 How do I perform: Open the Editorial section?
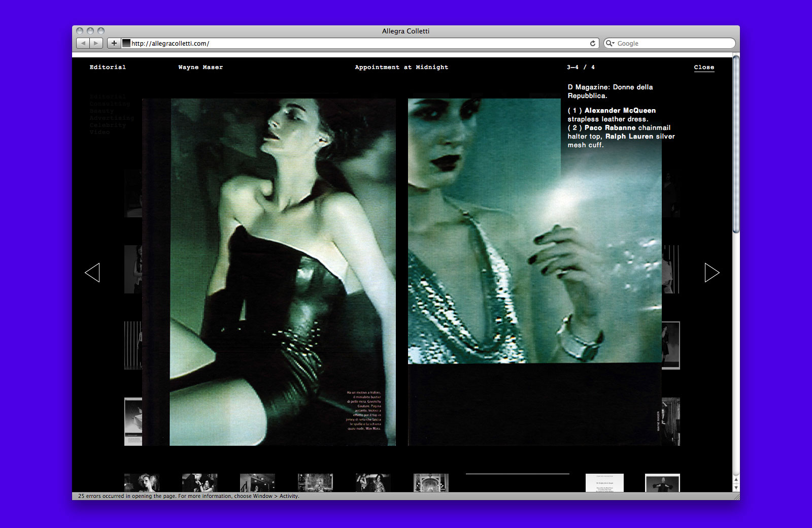pyautogui.click(x=108, y=67)
